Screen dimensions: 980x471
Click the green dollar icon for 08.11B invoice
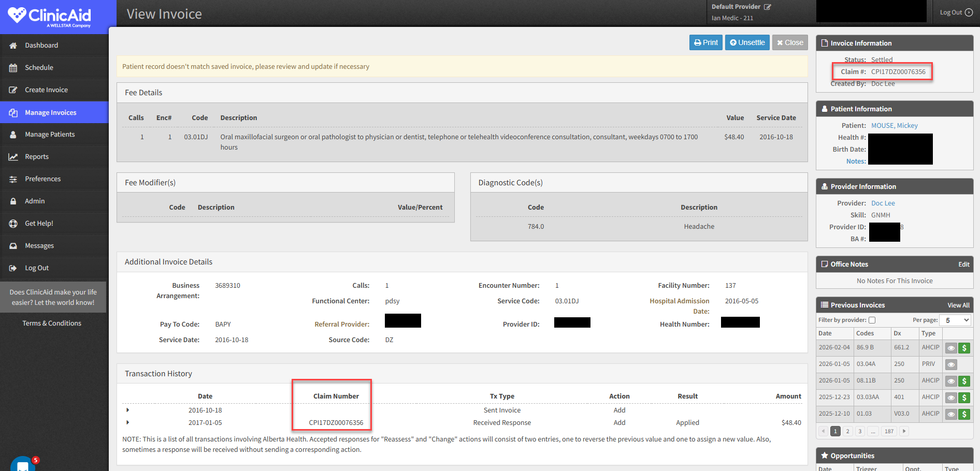pyautogui.click(x=964, y=381)
